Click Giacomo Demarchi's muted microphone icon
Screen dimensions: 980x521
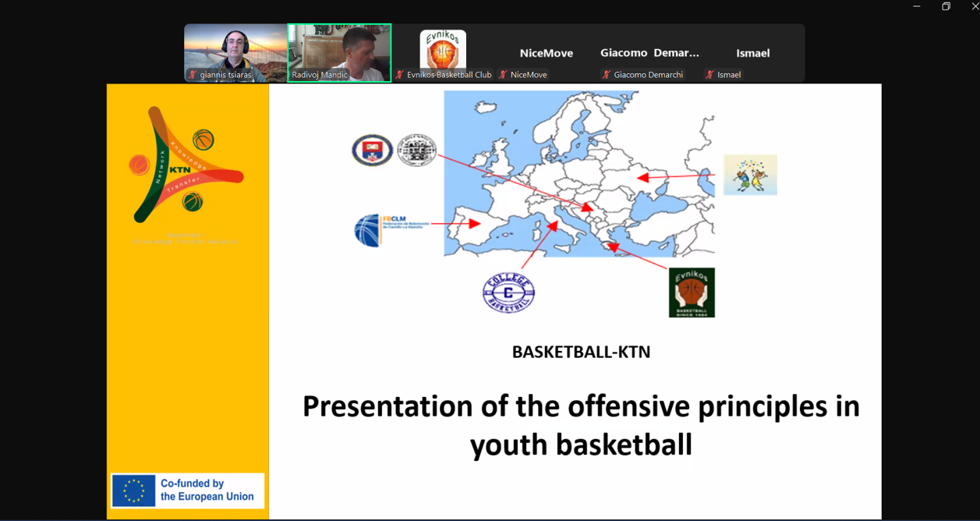607,75
